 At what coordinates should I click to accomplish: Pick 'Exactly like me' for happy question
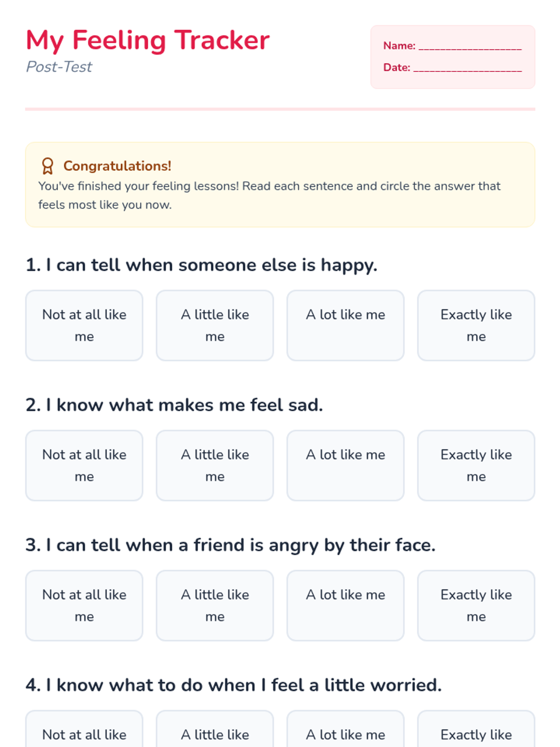[x=476, y=325]
